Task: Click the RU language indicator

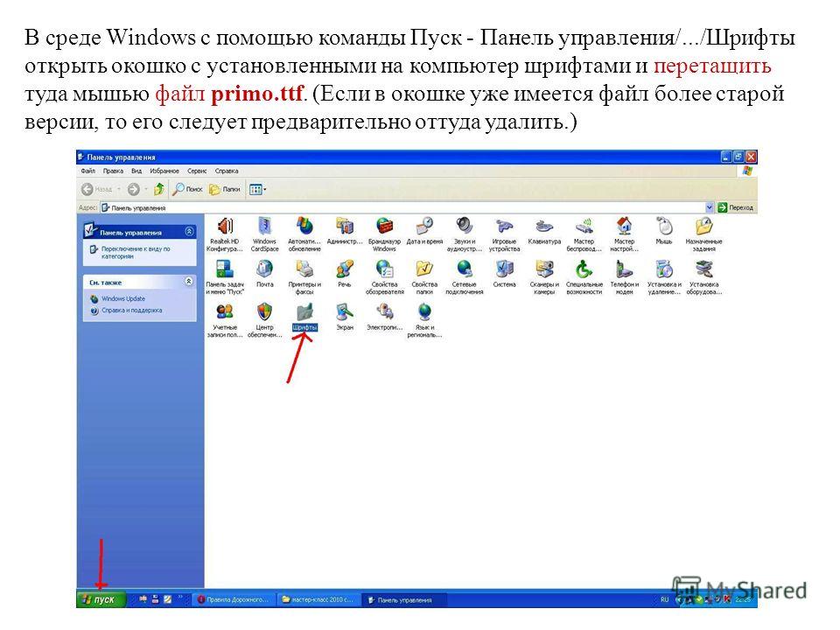Action: 665,599
